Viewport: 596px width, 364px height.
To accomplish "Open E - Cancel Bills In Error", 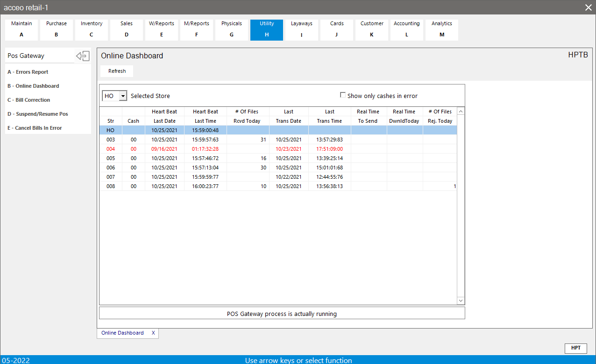I will pos(34,127).
